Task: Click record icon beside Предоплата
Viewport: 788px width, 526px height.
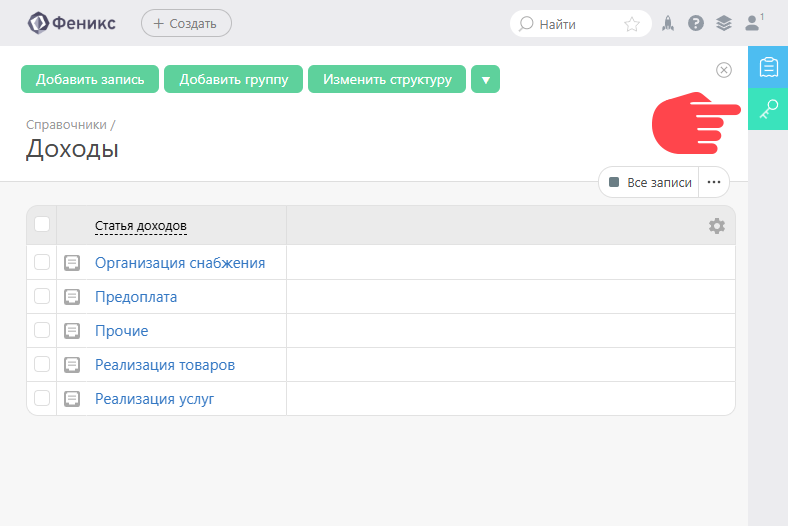Action: [72, 297]
